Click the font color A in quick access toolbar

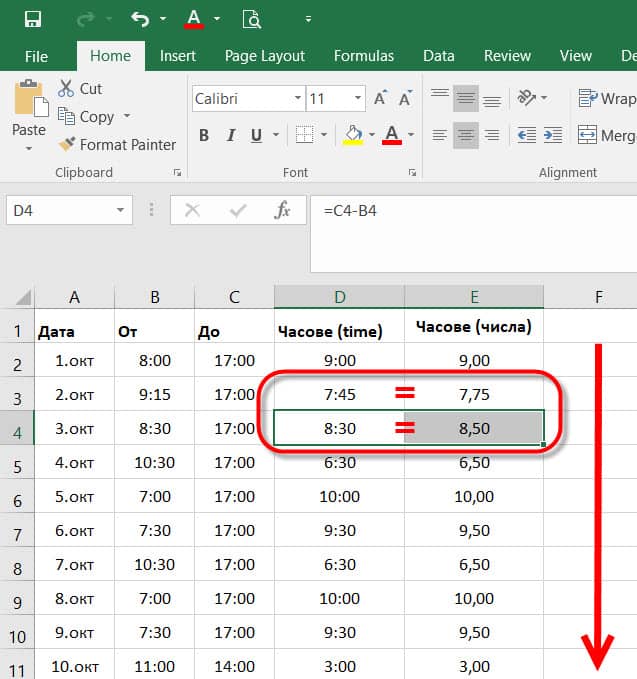tap(194, 19)
